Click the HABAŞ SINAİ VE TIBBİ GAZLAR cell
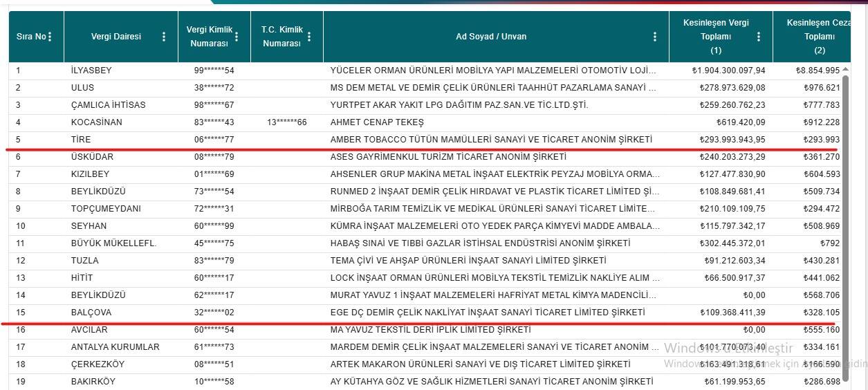Screen dimensions: 868x390 click(480, 243)
